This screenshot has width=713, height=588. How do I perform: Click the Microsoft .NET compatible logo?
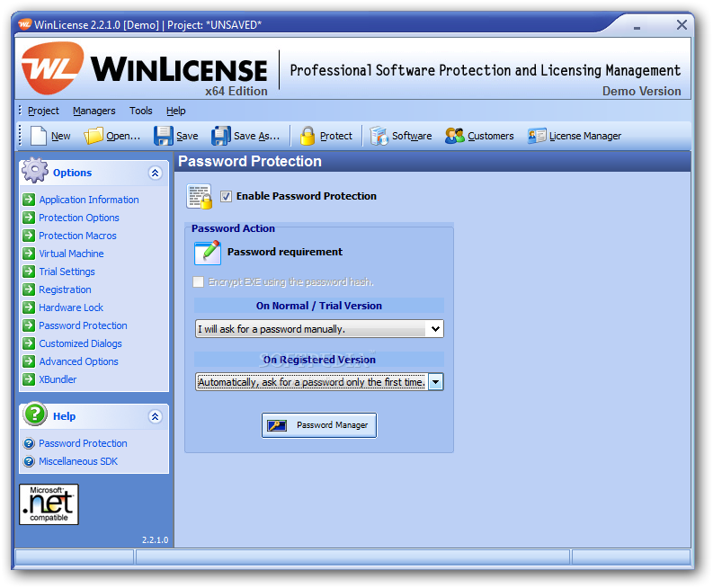pos(49,503)
